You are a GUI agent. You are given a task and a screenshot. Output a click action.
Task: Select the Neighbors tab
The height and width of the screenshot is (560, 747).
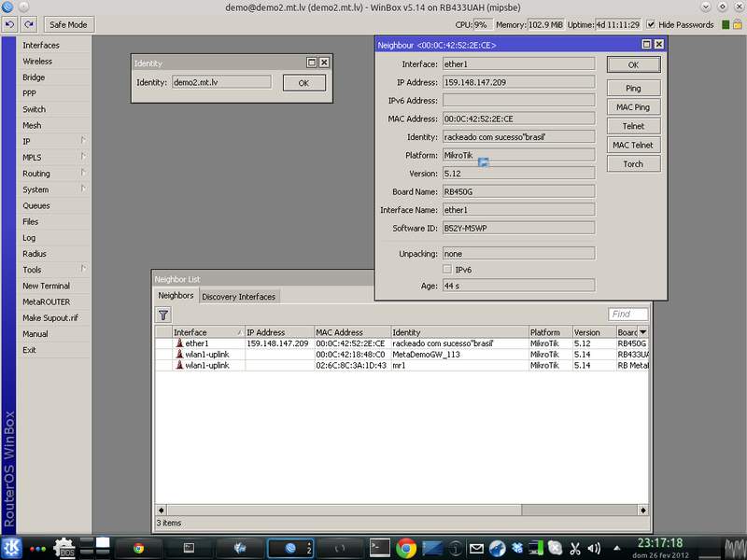pos(176,295)
